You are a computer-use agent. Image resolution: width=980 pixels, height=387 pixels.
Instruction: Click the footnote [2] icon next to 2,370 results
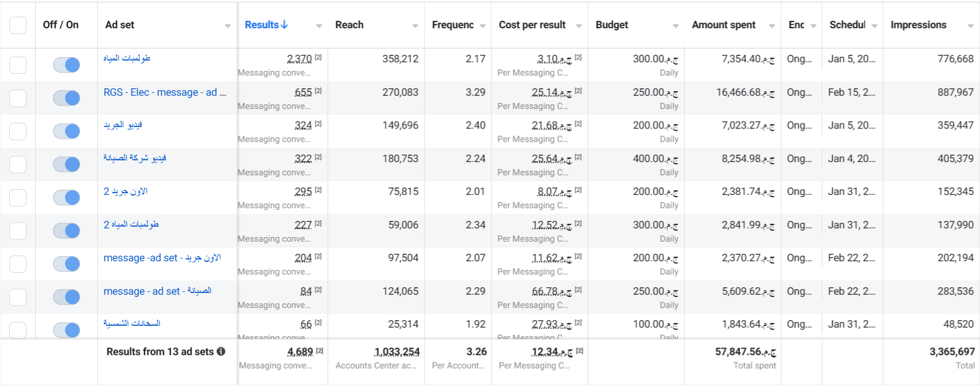319,57
